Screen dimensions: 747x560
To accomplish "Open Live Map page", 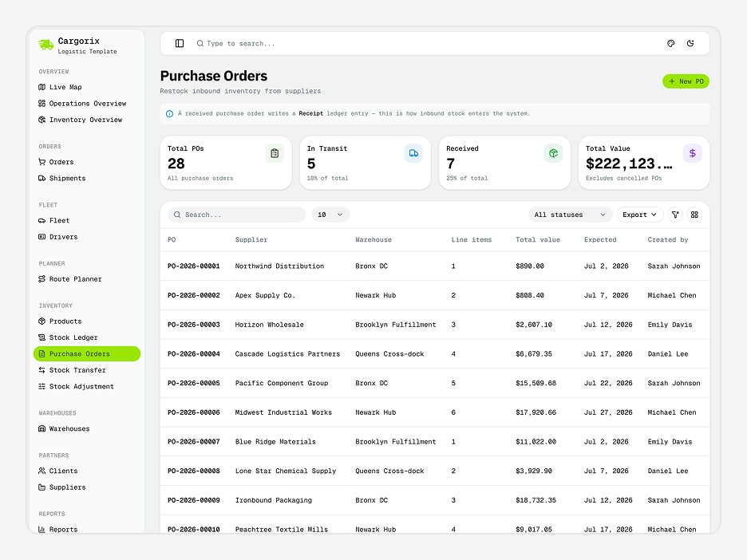I will point(87,87).
